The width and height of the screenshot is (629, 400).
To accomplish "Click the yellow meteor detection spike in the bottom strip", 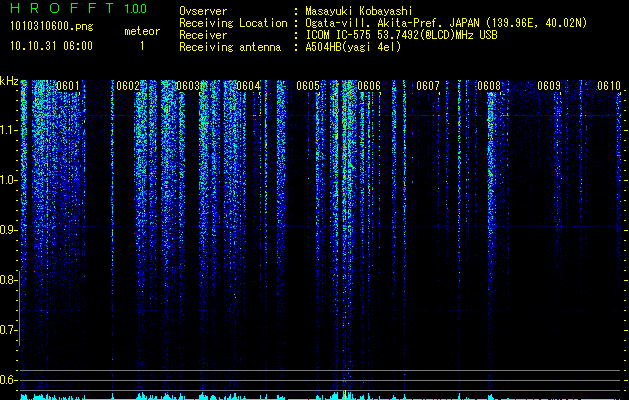I will (345, 395).
